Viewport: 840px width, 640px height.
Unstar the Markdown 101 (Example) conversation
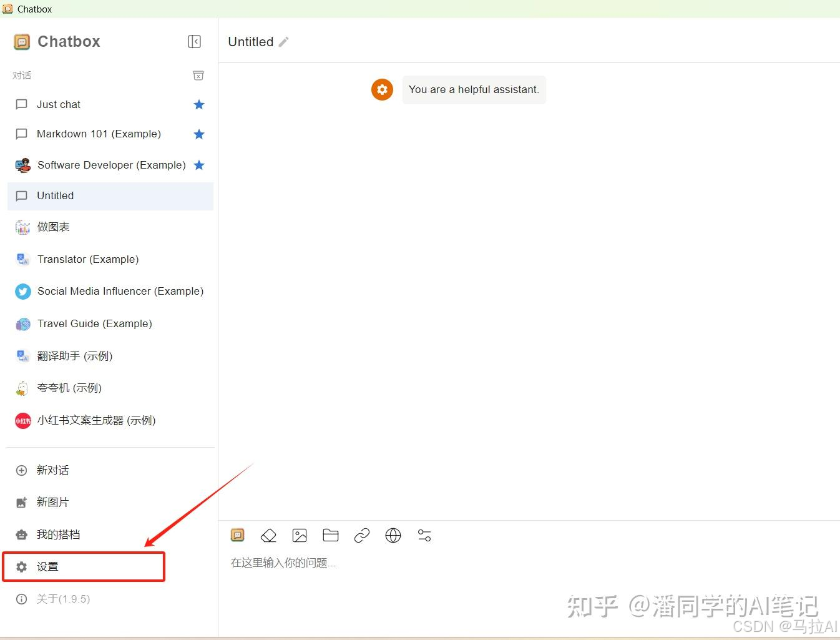[x=199, y=134]
